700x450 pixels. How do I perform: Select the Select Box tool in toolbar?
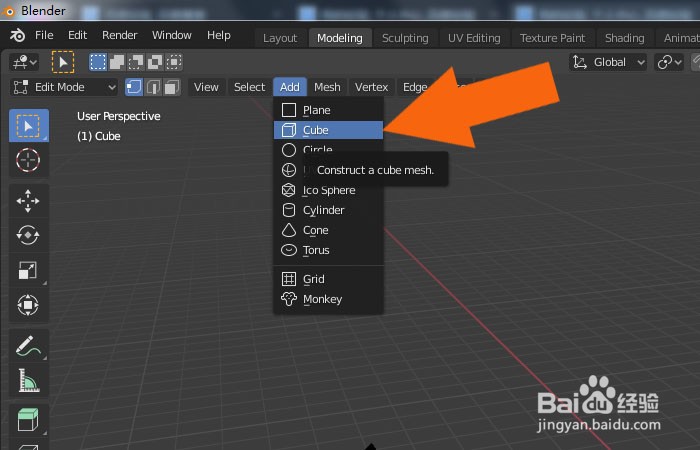tap(29, 126)
